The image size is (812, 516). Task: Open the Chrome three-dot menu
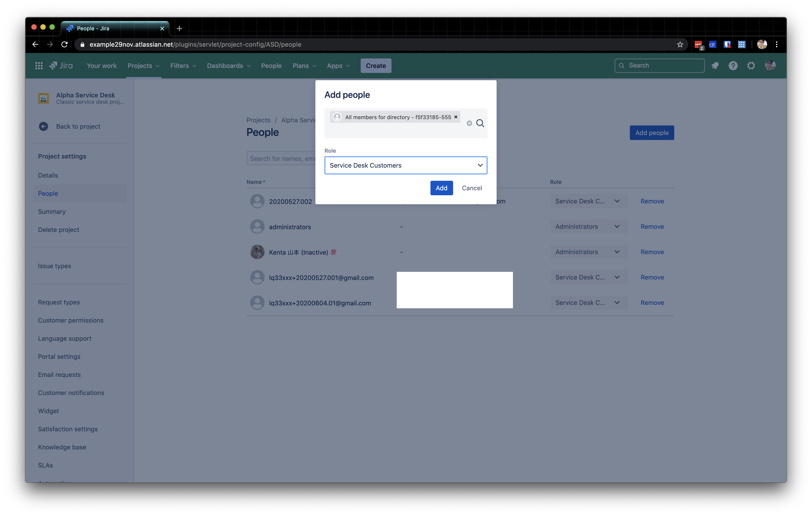777,44
